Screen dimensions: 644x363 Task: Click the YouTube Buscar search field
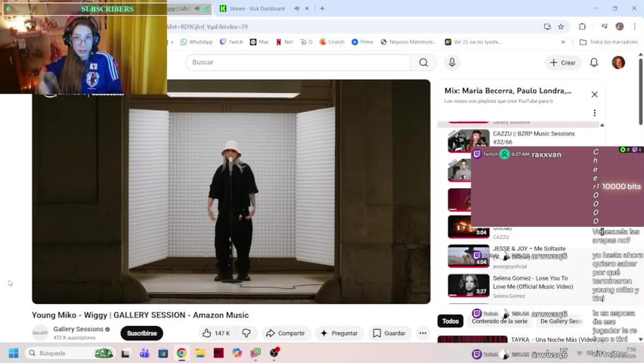pyautogui.click(x=298, y=63)
